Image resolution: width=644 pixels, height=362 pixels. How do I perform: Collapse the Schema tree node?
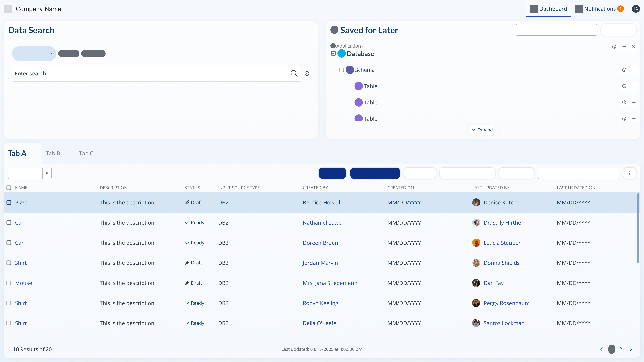(342, 70)
